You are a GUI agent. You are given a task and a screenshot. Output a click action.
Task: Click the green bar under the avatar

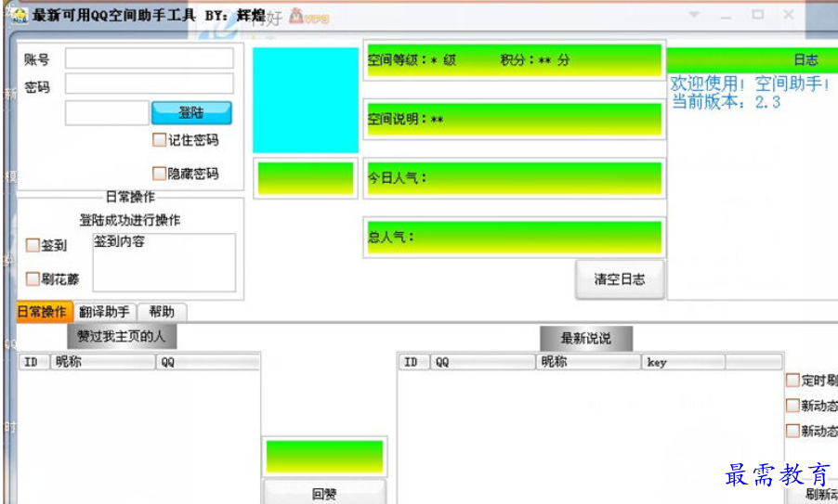(x=305, y=178)
